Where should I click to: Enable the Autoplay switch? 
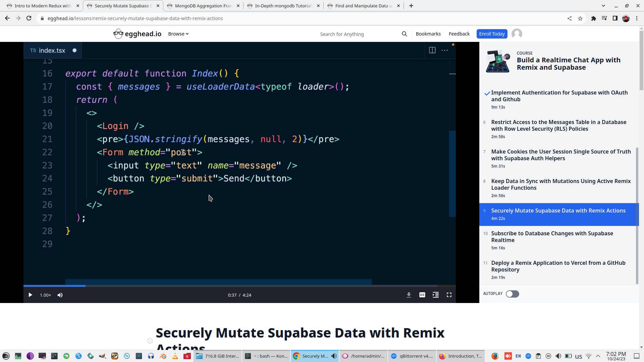click(512, 294)
